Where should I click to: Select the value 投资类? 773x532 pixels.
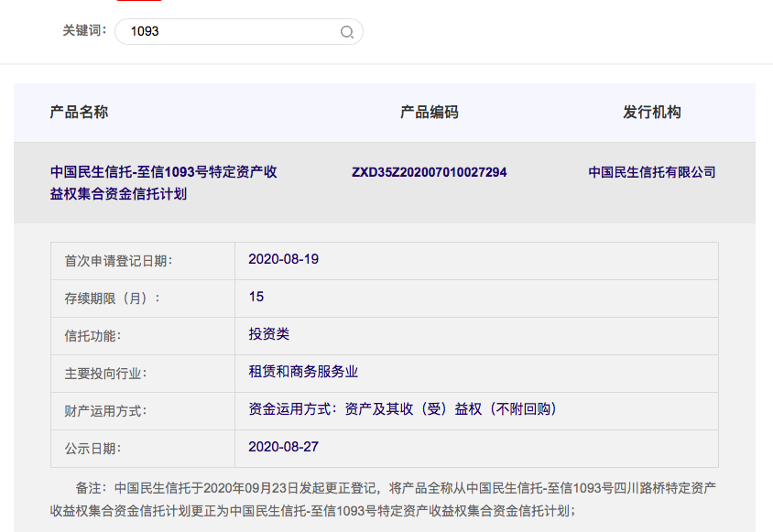point(268,334)
